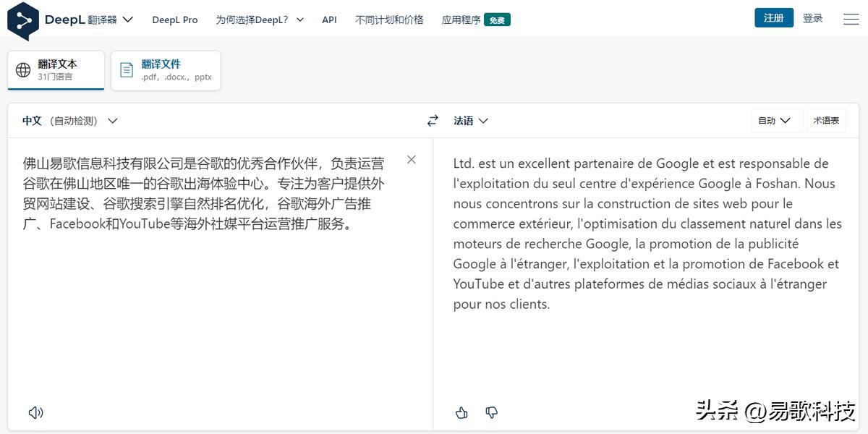Open source language selector 中文 (自动检测)
This screenshot has width=868, height=434.
pyautogui.click(x=70, y=121)
